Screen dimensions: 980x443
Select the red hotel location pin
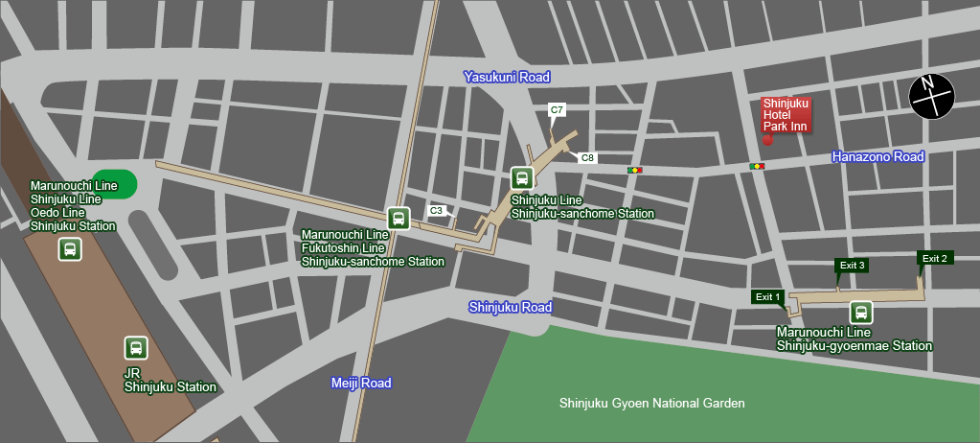pyautogui.click(x=767, y=140)
